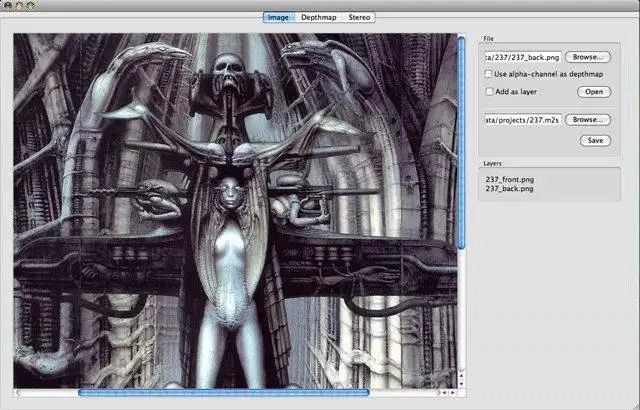640x410 pixels.
Task: Click the vertical scrollbar up arrow
Action: click(x=461, y=375)
